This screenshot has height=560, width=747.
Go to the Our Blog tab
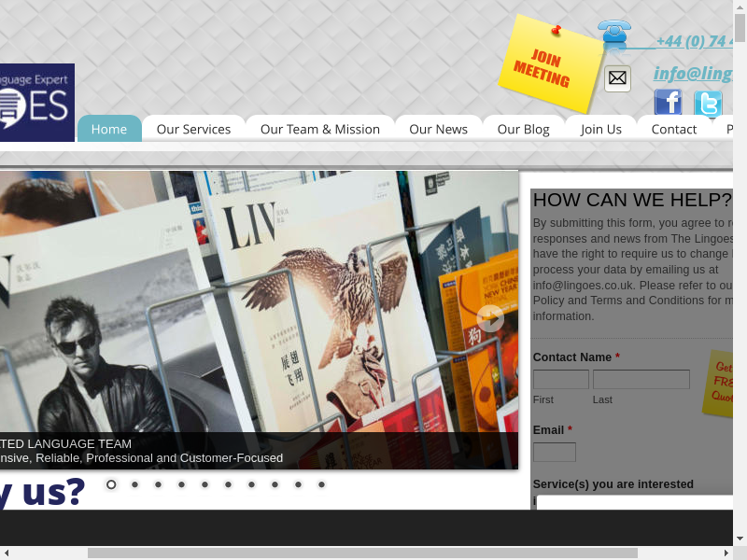[x=523, y=129]
